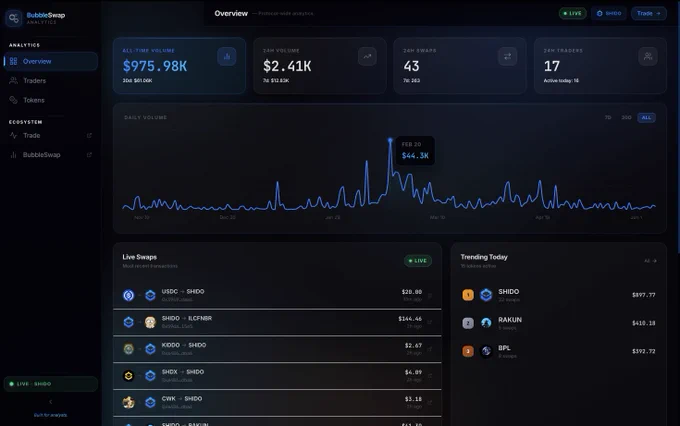The height and width of the screenshot is (426, 680).
Task: Select the ALL chart range
Action: (646, 118)
